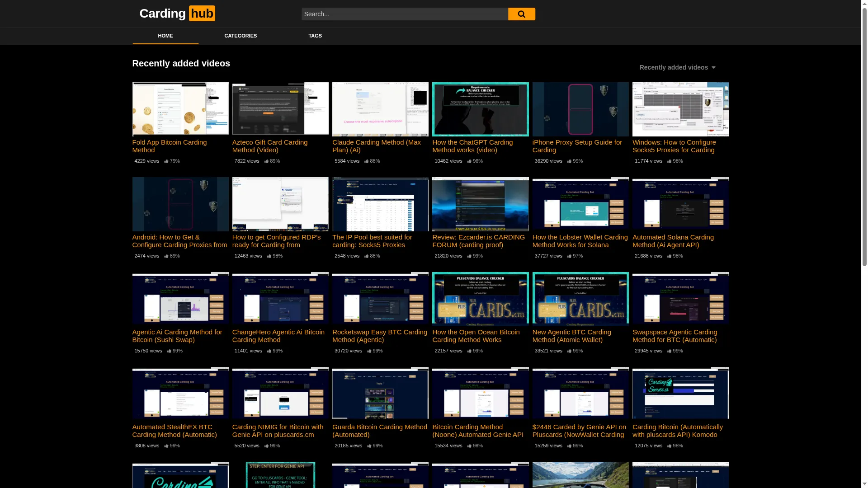Click thumbs-up icon under Android Carding Proxies video
Viewport: 868px width, 488px height.
166,256
